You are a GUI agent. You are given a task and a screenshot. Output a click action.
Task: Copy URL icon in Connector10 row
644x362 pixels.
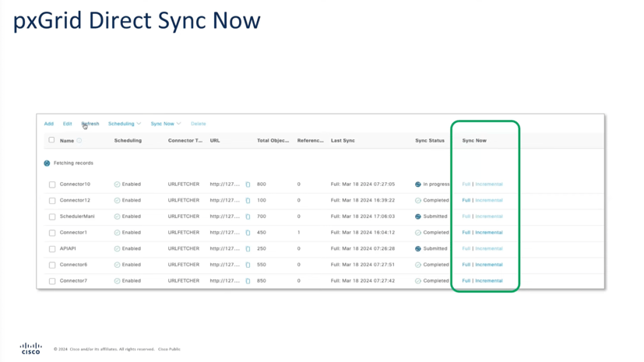[x=248, y=185]
